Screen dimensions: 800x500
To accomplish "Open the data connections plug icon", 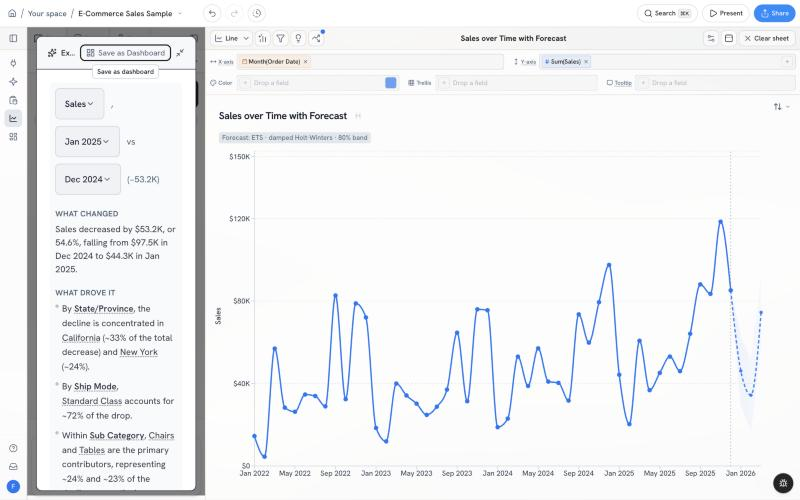I will point(13,63).
